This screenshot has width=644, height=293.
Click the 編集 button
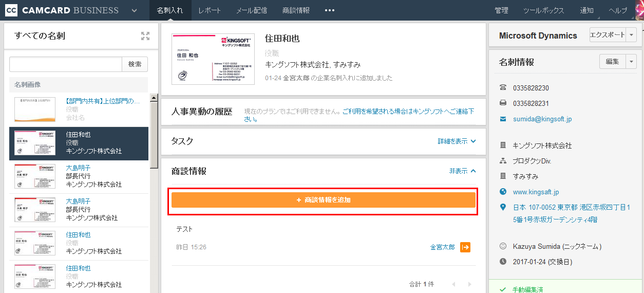(x=613, y=61)
